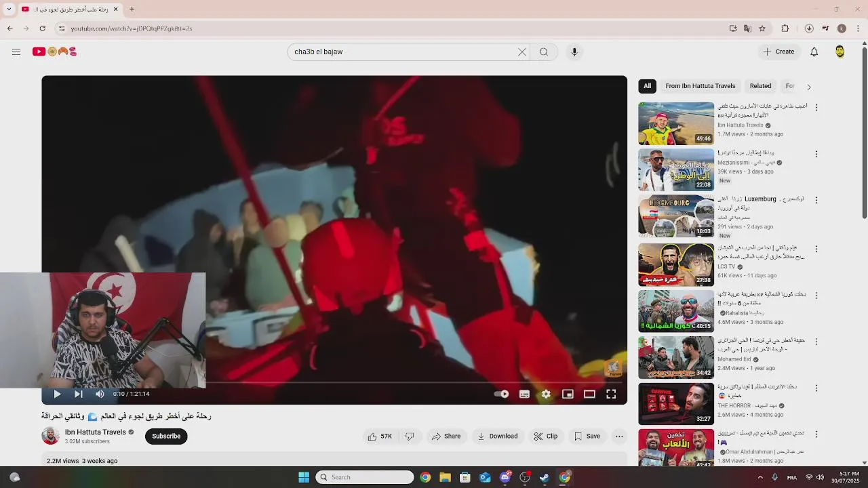Open media controls in Chrome toolbar
The width and height of the screenshot is (868, 488).
pyautogui.click(x=825, y=28)
